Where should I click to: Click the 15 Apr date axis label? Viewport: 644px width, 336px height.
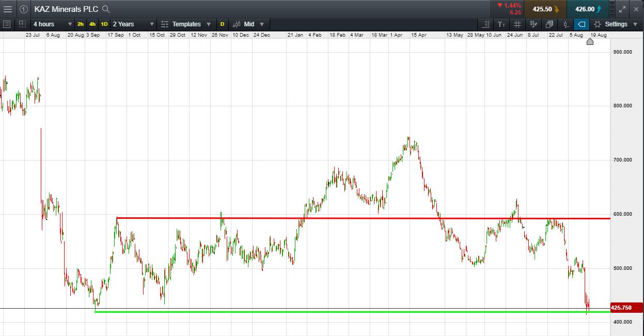pyautogui.click(x=418, y=35)
